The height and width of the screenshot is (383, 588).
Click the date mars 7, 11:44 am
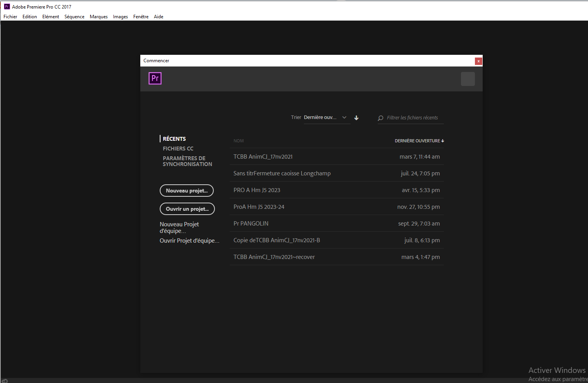(x=420, y=157)
